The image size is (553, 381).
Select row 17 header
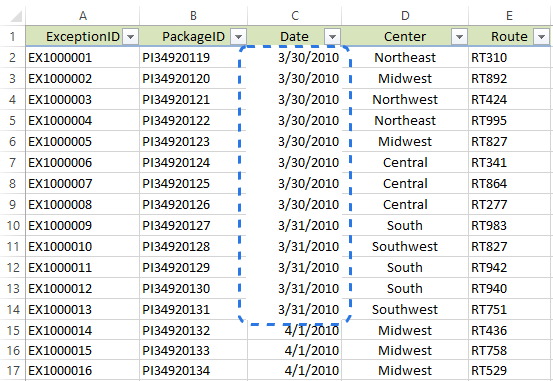point(12,370)
